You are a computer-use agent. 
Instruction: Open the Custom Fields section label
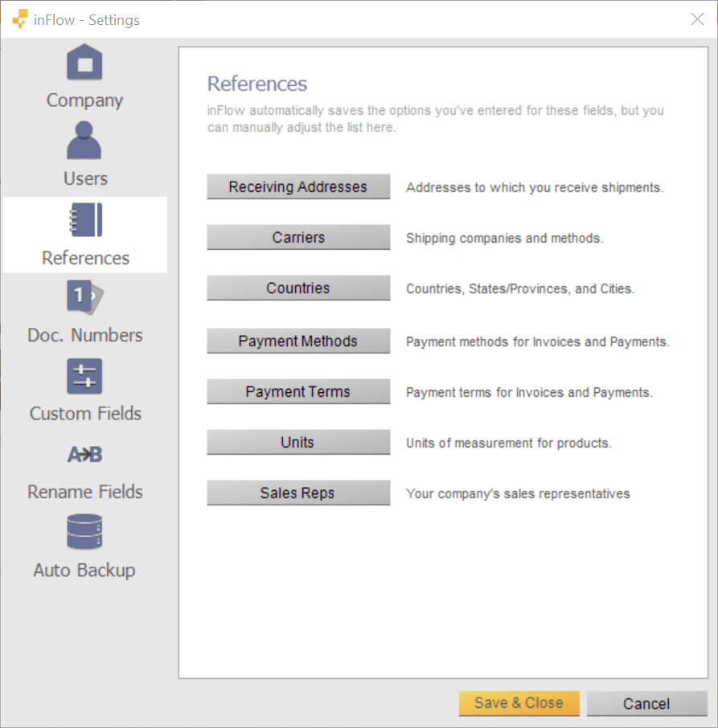(85, 414)
